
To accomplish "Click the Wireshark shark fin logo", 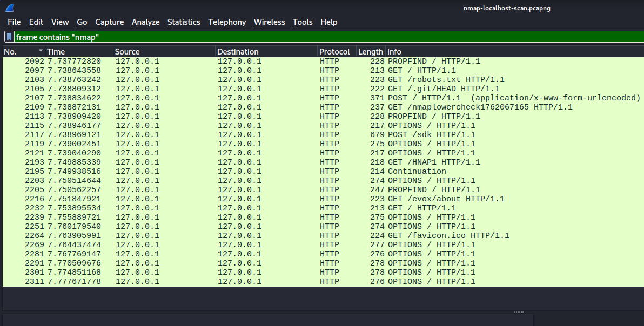I will (x=10, y=8).
